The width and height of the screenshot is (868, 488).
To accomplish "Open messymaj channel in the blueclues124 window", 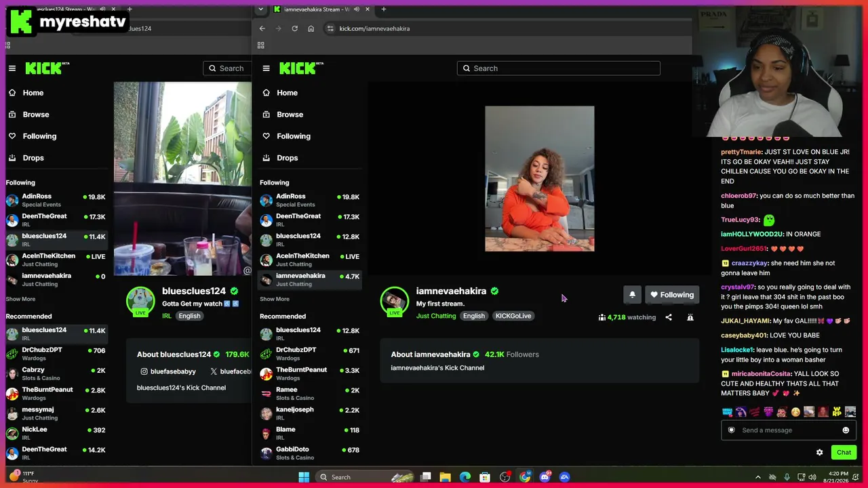I will [56, 413].
